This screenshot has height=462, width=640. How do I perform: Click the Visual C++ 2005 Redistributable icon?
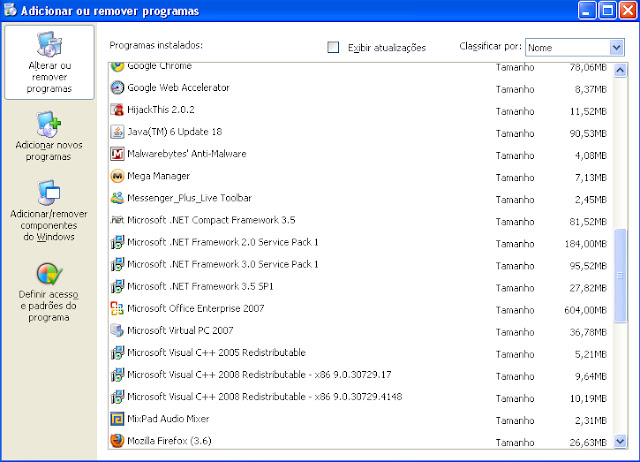[117, 352]
